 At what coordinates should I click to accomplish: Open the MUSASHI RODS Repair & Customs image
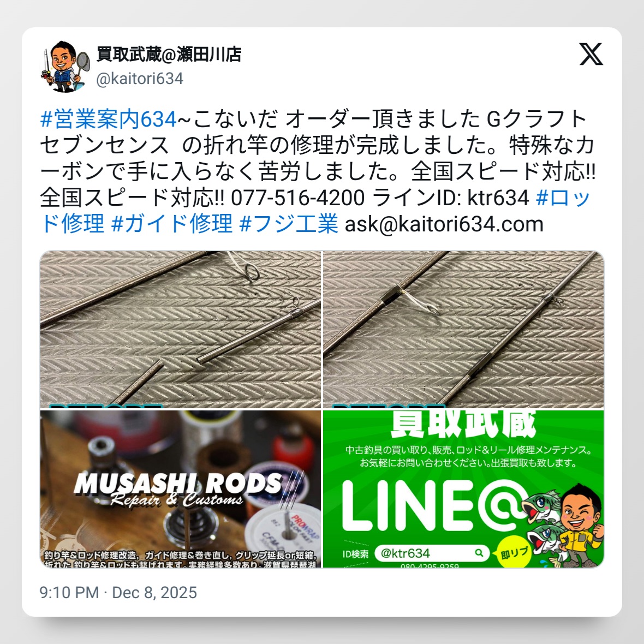tap(180, 489)
